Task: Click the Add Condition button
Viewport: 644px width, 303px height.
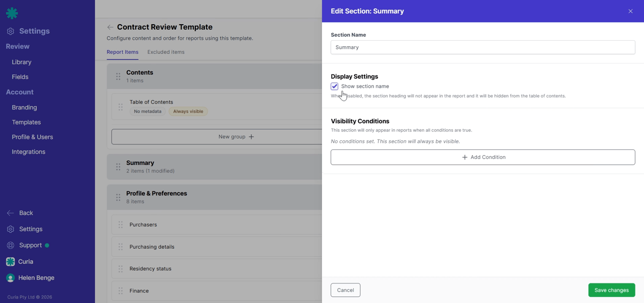Action: (483, 157)
